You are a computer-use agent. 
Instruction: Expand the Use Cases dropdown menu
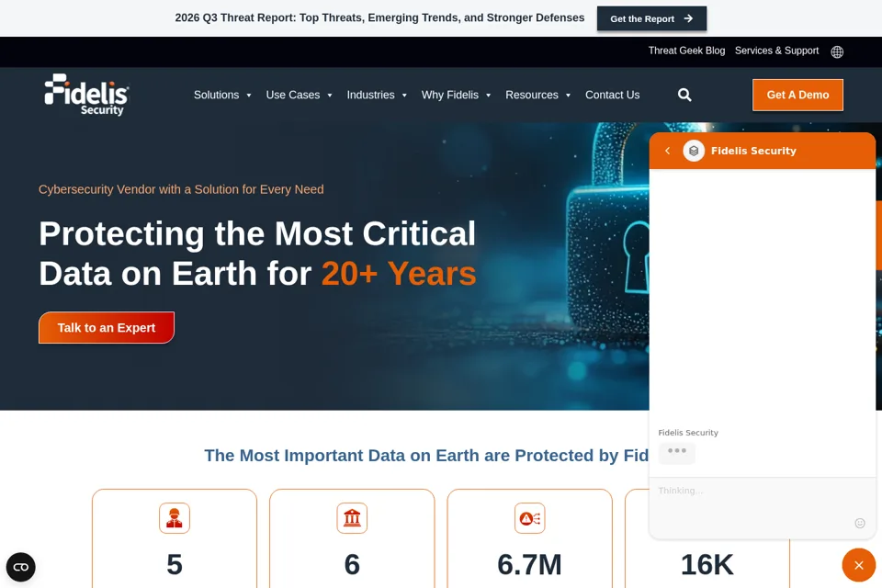299,96
